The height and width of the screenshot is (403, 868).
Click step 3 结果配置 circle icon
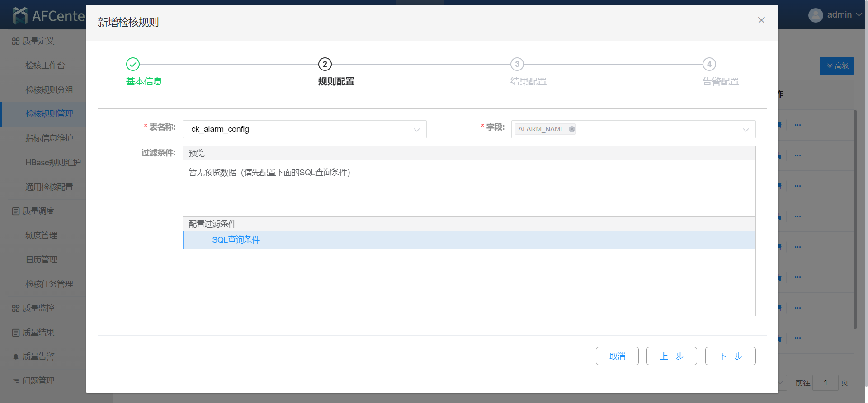(x=517, y=65)
